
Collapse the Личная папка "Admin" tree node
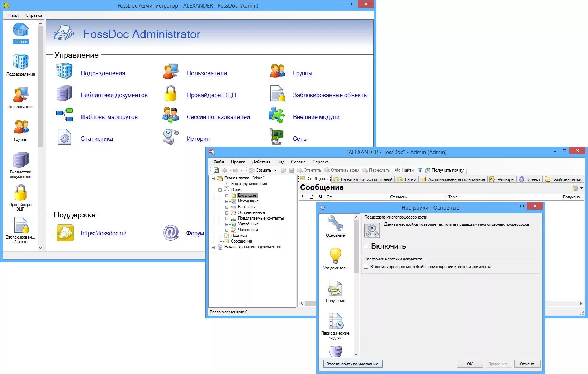click(213, 178)
